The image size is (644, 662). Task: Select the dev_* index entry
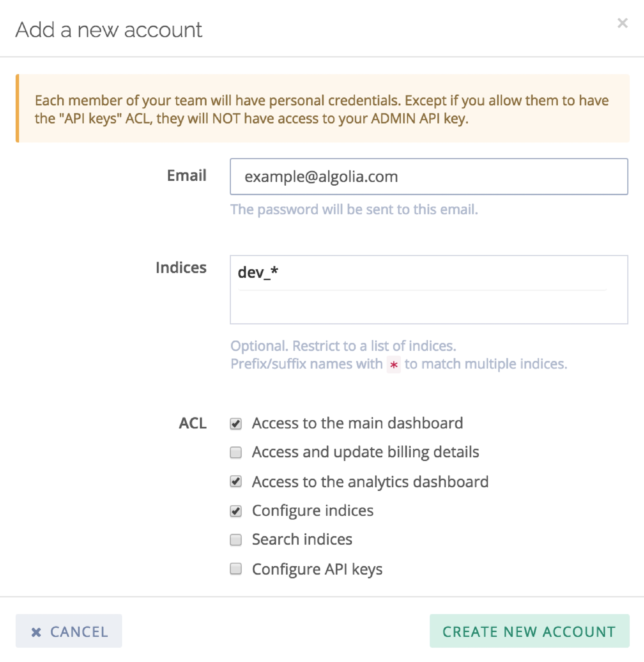tap(258, 272)
